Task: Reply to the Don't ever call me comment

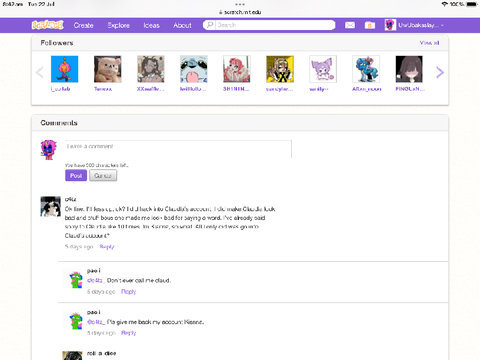Action: pyautogui.click(x=128, y=291)
